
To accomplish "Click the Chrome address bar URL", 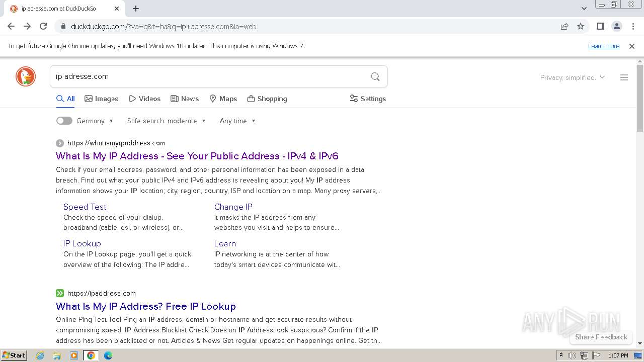I will (x=164, y=26).
